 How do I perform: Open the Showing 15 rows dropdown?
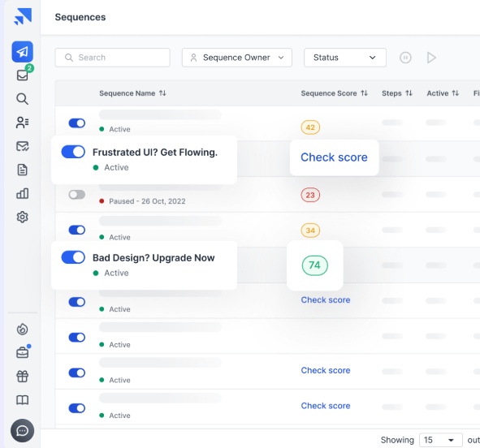tap(440, 440)
